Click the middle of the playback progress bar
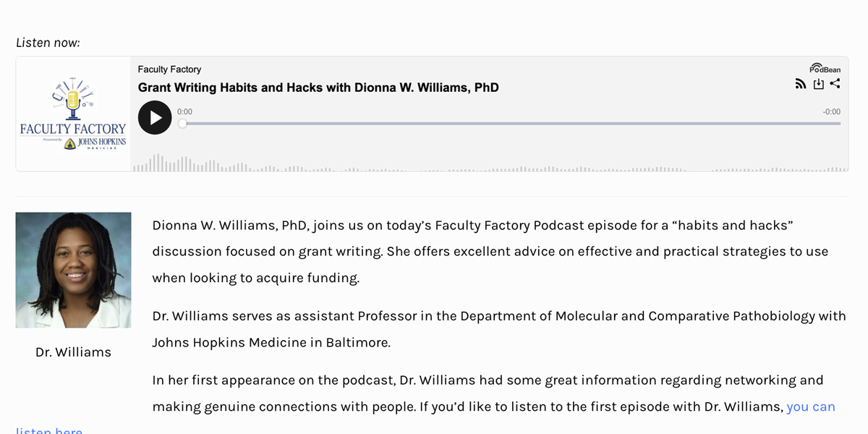The image size is (868, 434). click(511, 124)
